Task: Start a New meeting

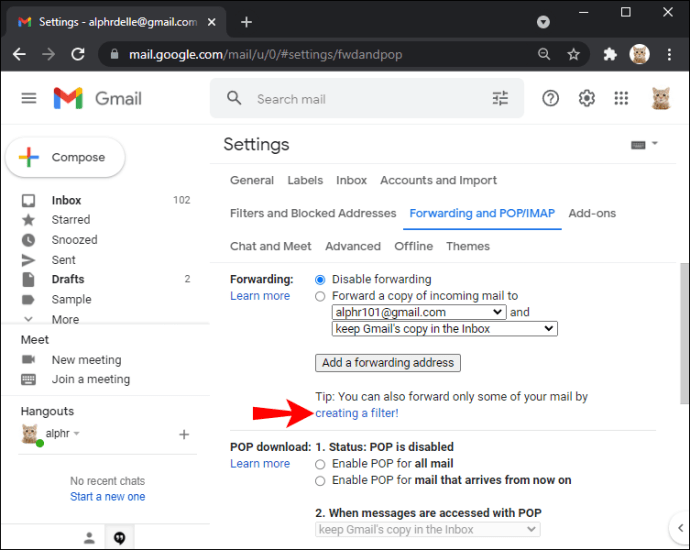Action: 86,360
